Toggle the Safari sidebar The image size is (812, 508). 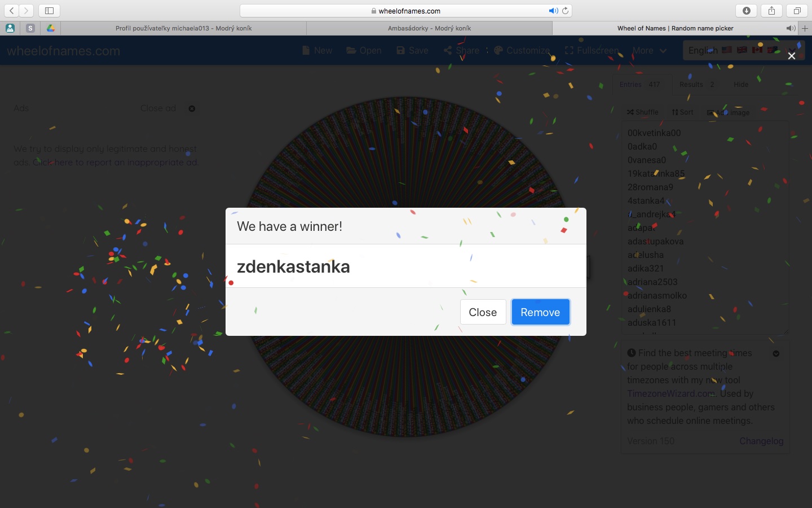[49, 11]
